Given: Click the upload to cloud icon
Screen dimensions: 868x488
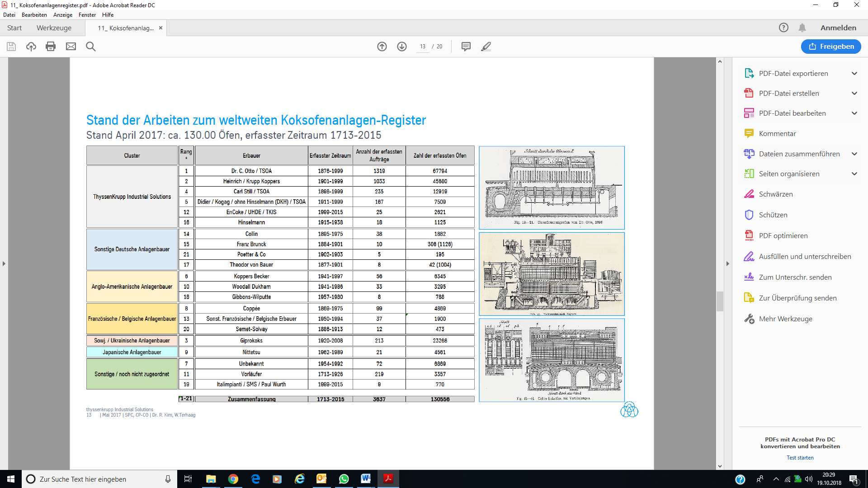Looking at the screenshot, I should 31,47.
